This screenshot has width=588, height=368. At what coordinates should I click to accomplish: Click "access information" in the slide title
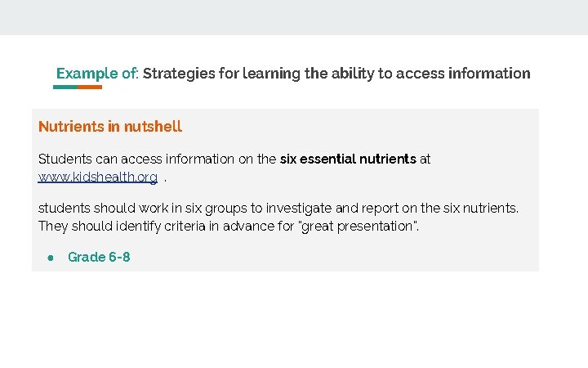coord(461,74)
